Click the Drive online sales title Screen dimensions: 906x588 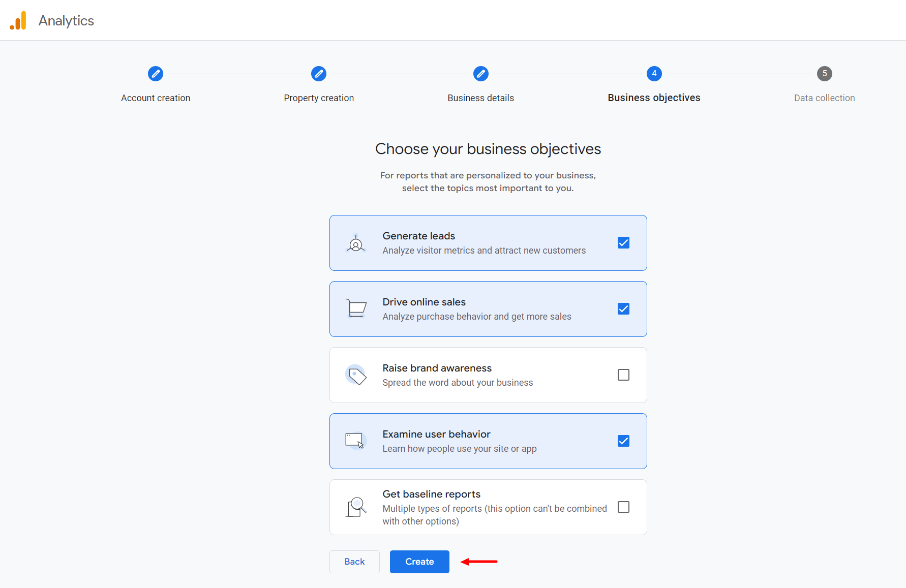coord(424,302)
